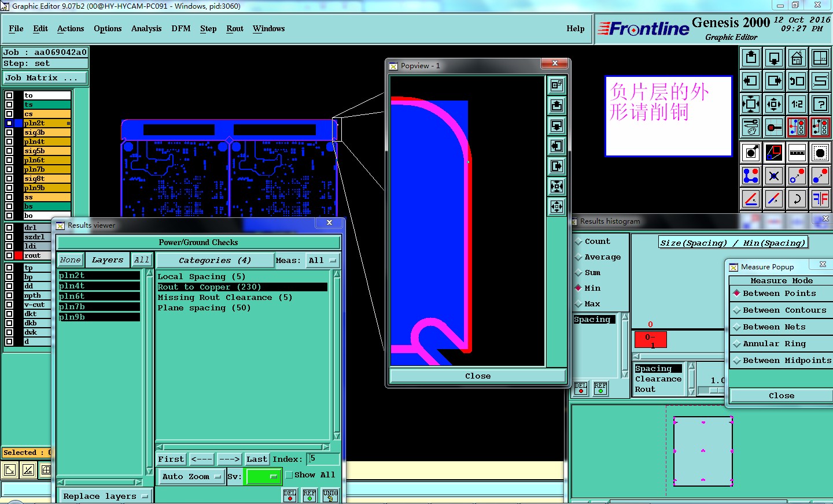Open the Analysis menu
This screenshot has height=504, width=833.
(x=146, y=28)
